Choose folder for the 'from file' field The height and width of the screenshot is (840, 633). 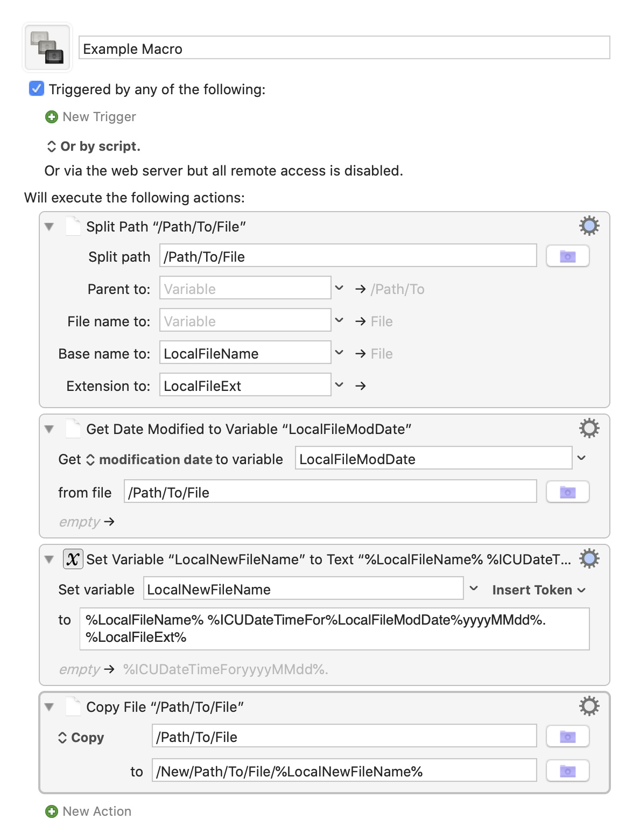tap(567, 492)
